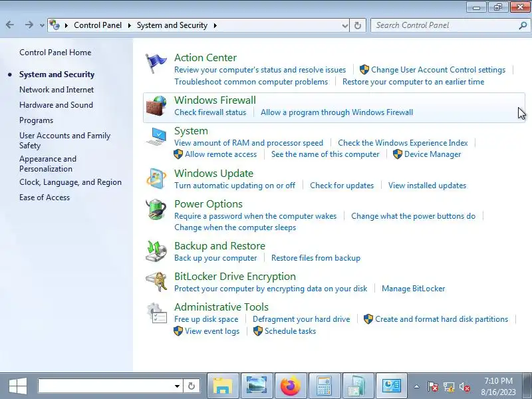Image resolution: width=532 pixels, height=399 pixels.
Task: Click Defragment your hard drive link
Action: (x=301, y=319)
